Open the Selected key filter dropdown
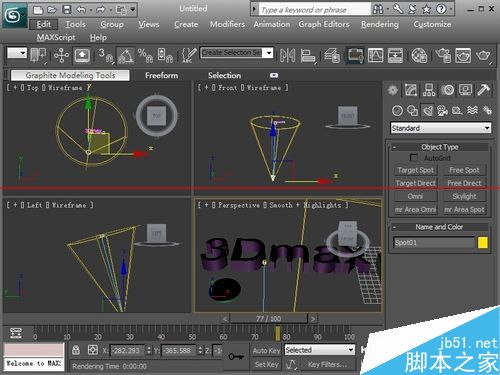This screenshot has width=500, height=375. point(319,350)
